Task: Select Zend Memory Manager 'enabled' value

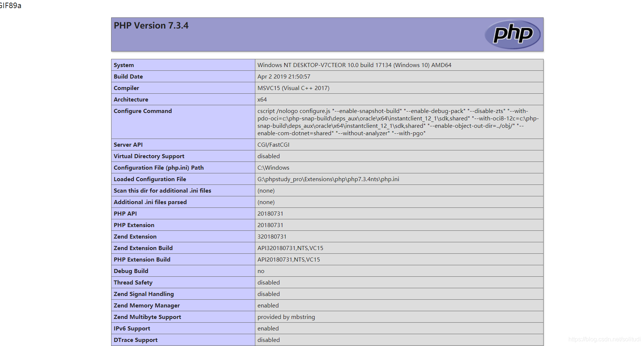Action: pos(268,306)
